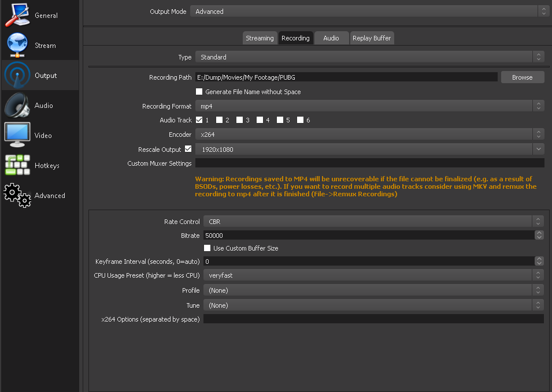This screenshot has height=392, width=552.
Task: Click Browse for recording path
Action: click(523, 77)
